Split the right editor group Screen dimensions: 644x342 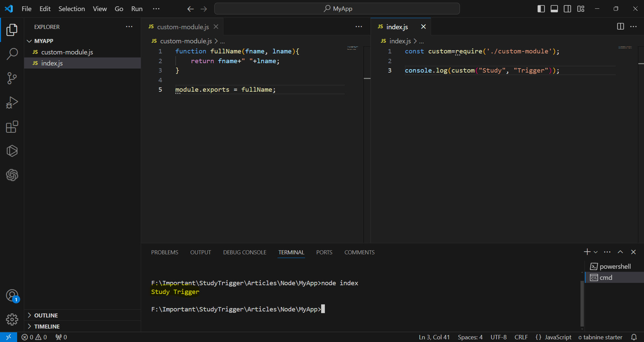click(620, 27)
